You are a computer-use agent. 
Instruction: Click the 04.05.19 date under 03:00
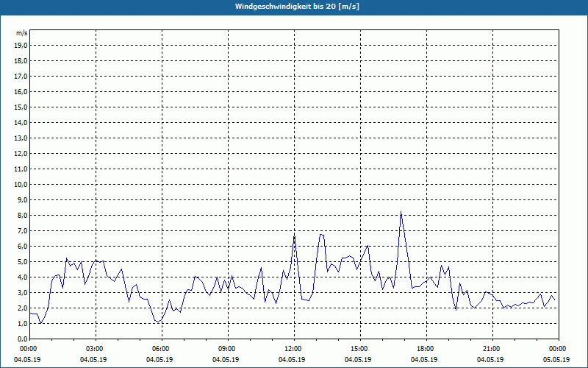click(x=93, y=360)
